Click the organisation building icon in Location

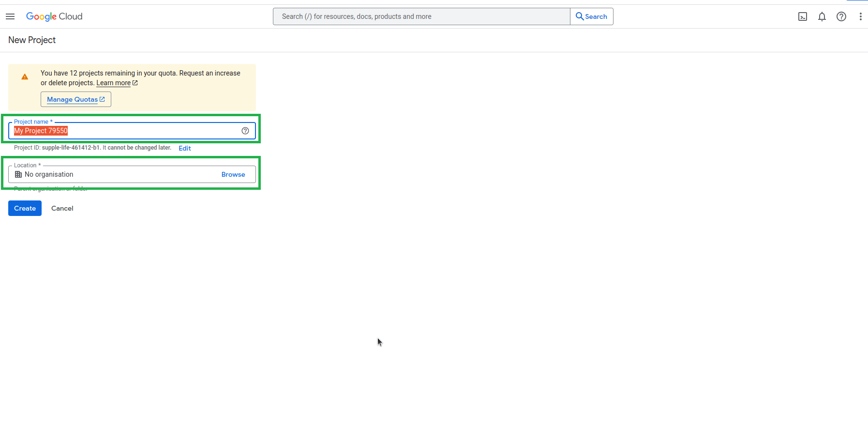pos(18,174)
